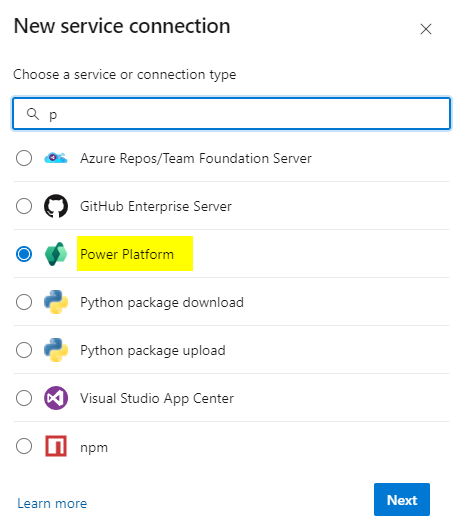Close the New service connection panel
461x529 pixels.
(426, 29)
